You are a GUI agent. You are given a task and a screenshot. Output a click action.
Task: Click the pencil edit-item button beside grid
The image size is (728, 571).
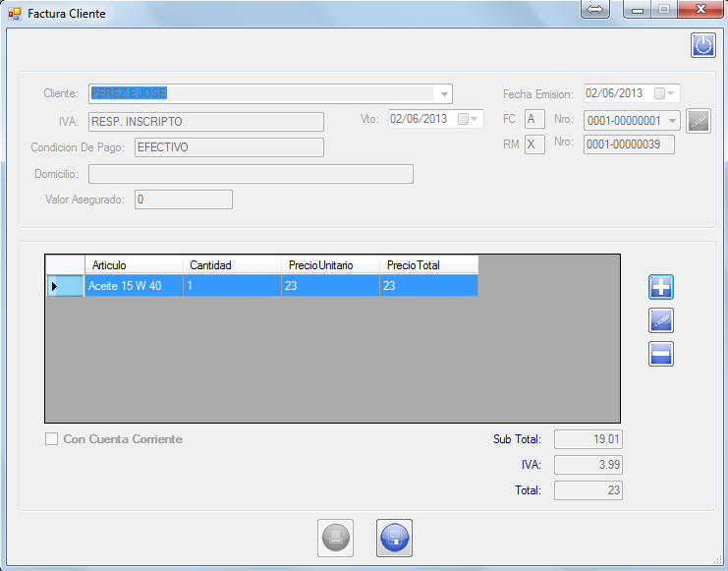(x=661, y=320)
